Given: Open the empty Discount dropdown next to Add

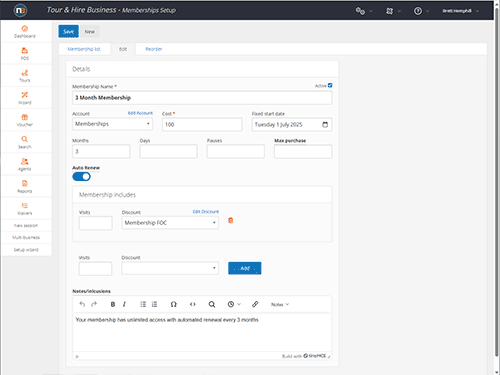Looking at the screenshot, I should (170, 268).
